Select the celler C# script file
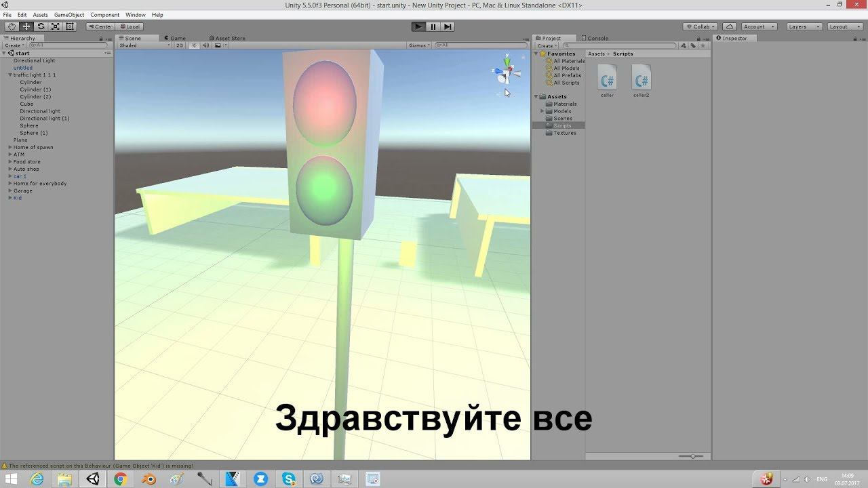The width and height of the screenshot is (868, 488). [x=607, y=81]
